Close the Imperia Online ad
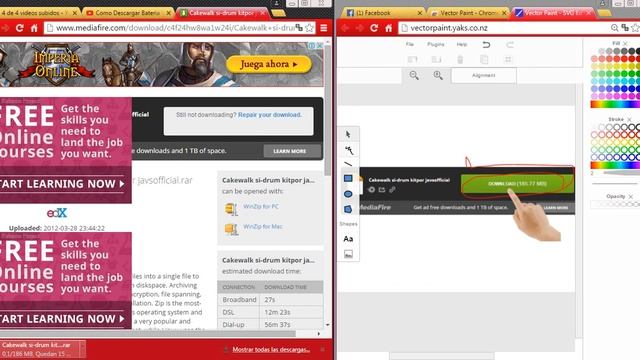This screenshot has height=360, width=640. [x=320, y=45]
